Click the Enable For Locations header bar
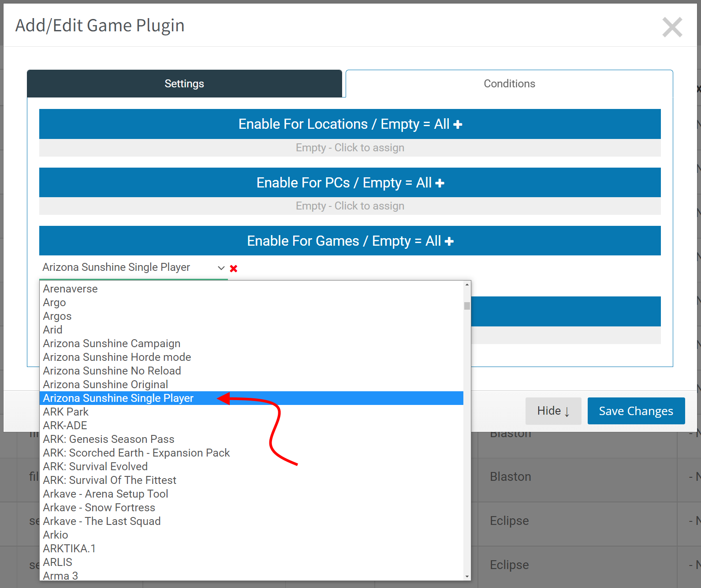 [x=350, y=124]
